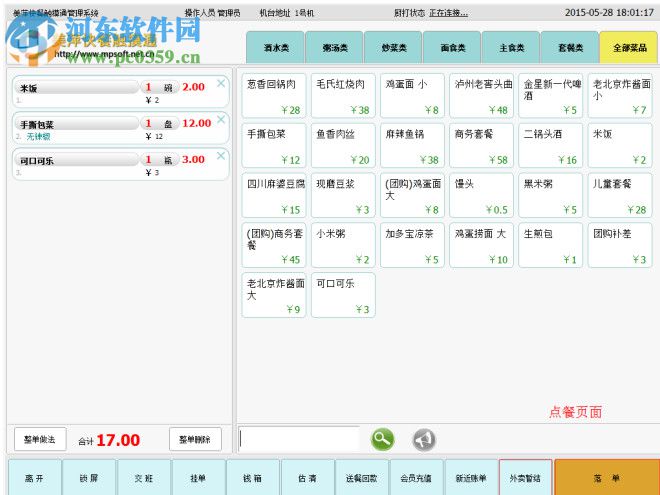Viewport: 660px width, 495px height.
Task: Click the 无辣椒 note under 手撕包菜
Action: tap(38, 136)
